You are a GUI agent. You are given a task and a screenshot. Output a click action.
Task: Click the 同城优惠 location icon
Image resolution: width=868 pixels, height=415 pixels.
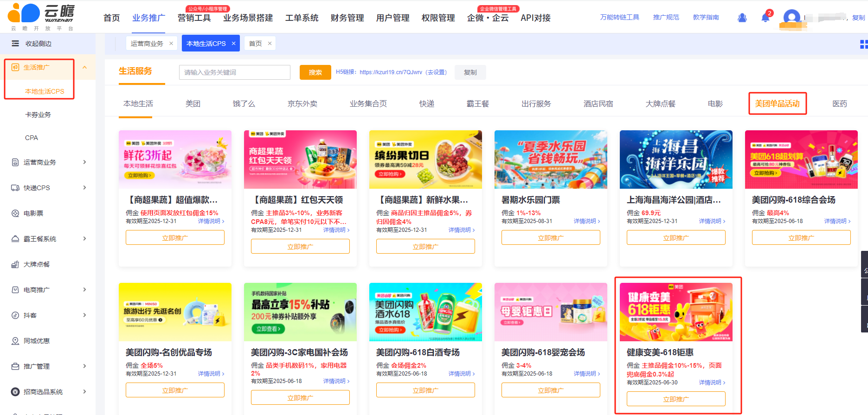[x=15, y=341]
